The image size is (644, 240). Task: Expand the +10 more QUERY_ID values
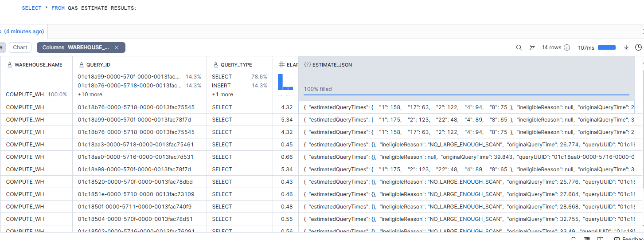click(90, 94)
